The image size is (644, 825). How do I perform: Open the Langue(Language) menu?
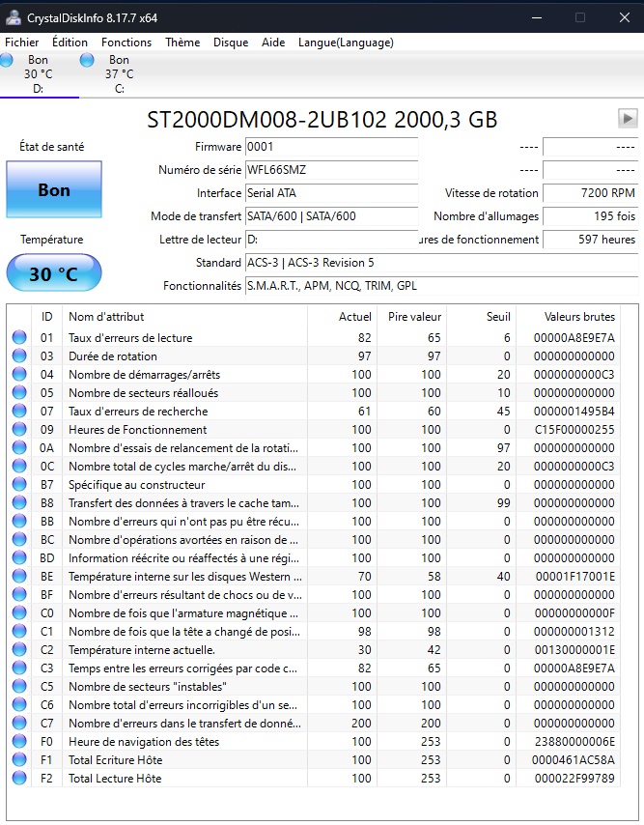coord(346,43)
